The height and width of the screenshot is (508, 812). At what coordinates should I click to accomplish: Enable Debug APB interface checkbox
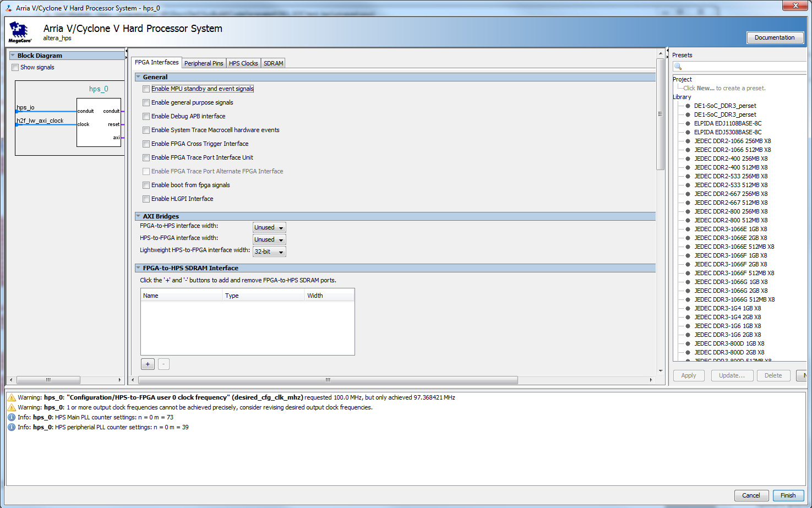tap(146, 116)
